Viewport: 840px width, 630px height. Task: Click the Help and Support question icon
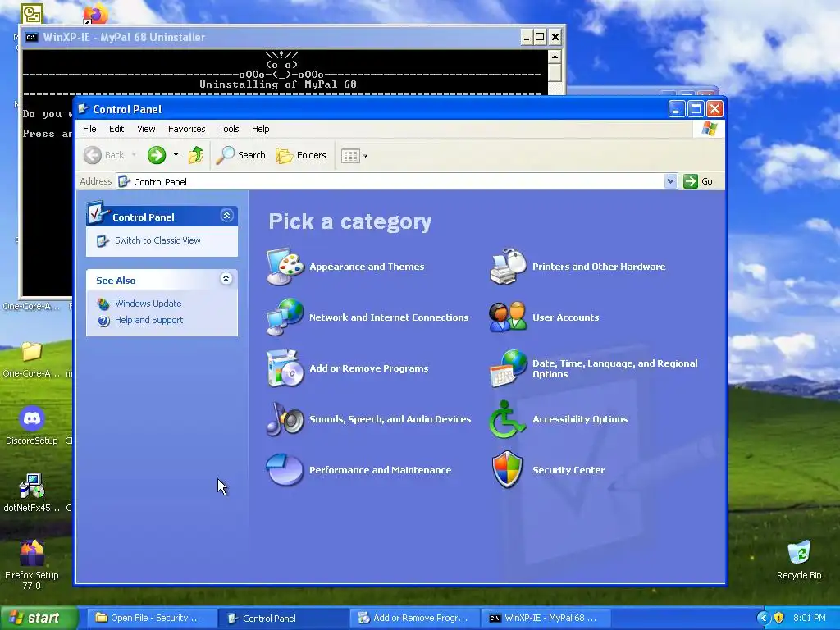(103, 321)
